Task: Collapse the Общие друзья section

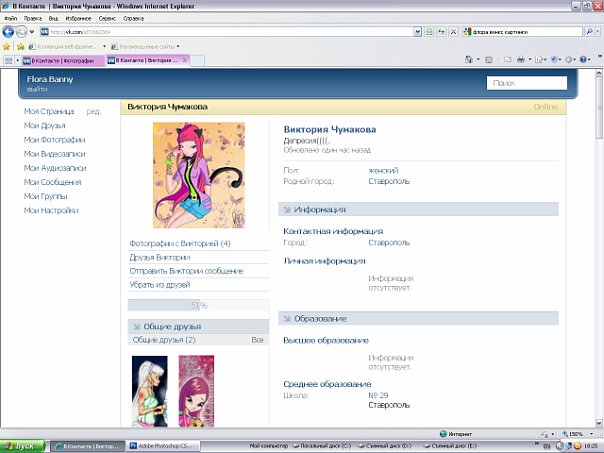Action: click(136, 327)
